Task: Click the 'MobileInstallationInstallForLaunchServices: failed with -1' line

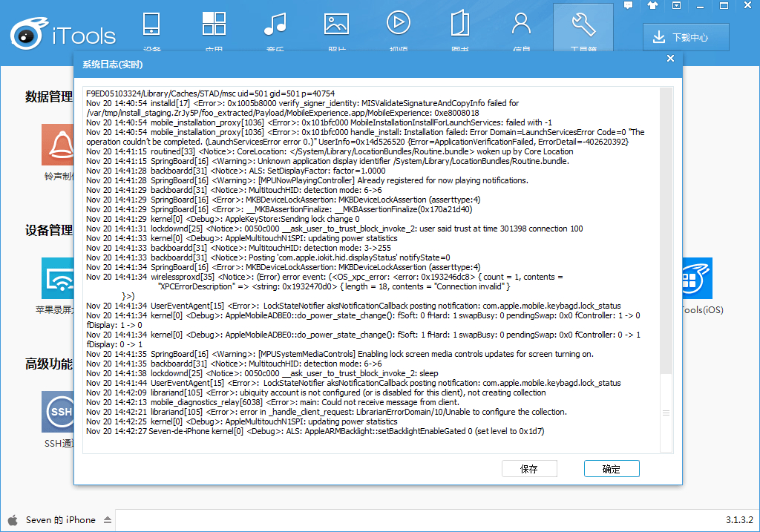Action: point(319,122)
